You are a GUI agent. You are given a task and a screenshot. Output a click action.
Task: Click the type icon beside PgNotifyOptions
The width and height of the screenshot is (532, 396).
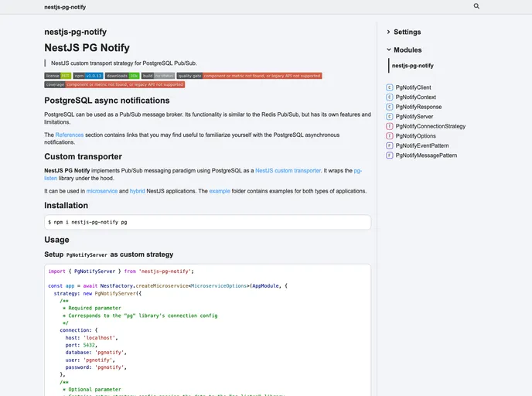tap(390, 135)
